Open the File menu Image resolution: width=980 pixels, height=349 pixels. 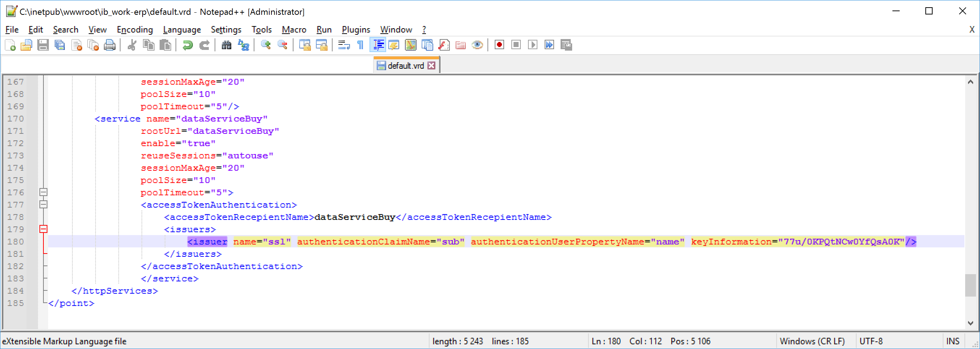[x=12, y=30]
